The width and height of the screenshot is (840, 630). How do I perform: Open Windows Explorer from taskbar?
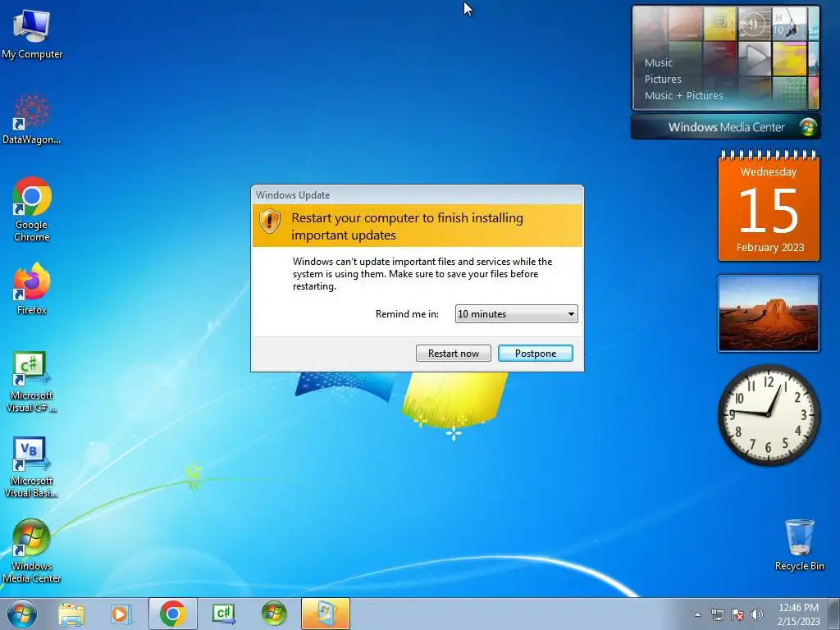[x=71, y=614]
